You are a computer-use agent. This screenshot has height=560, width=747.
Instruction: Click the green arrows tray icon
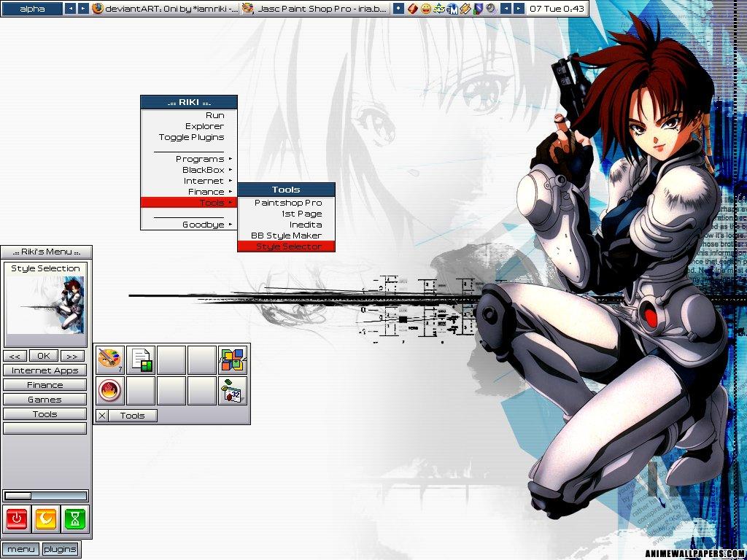439,9
